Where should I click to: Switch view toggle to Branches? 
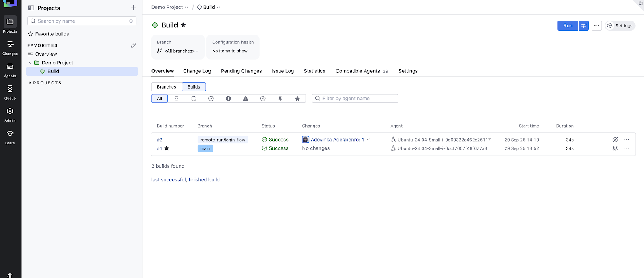click(x=166, y=87)
